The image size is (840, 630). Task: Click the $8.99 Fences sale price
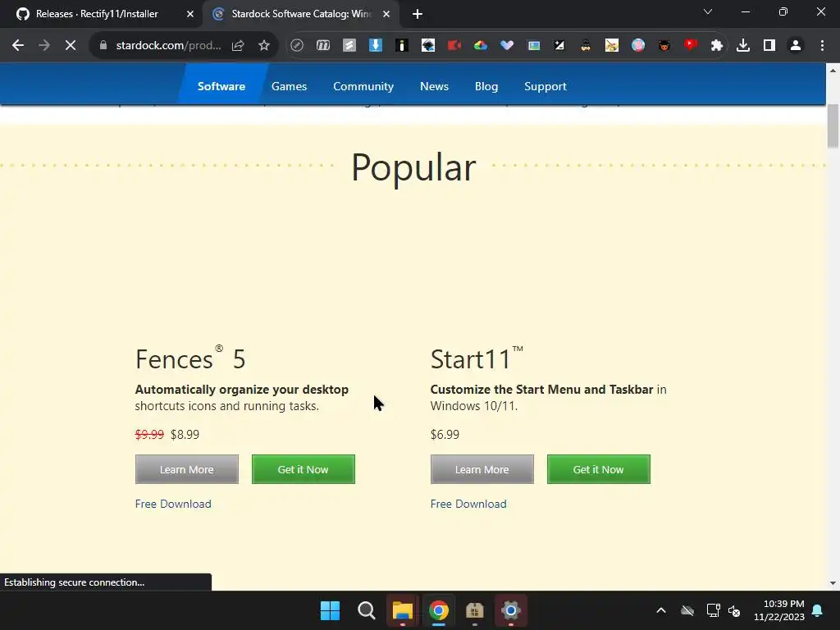tap(185, 435)
